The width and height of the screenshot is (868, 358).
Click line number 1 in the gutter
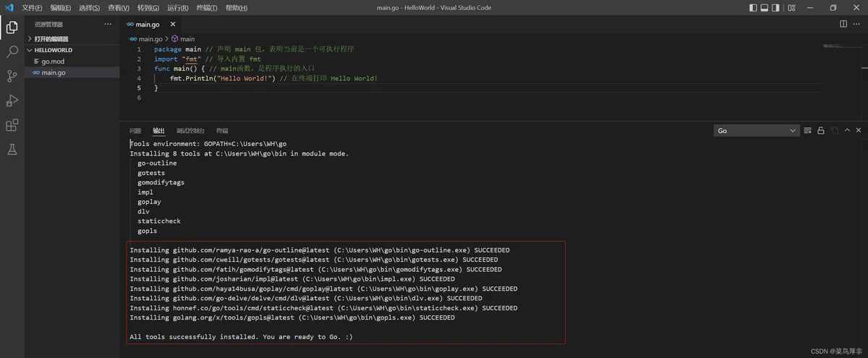pyautogui.click(x=138, y=49)
